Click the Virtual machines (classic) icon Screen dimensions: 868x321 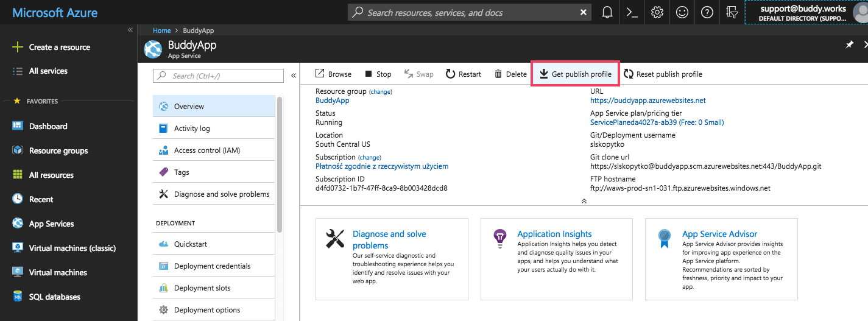(x=18, y=248)
